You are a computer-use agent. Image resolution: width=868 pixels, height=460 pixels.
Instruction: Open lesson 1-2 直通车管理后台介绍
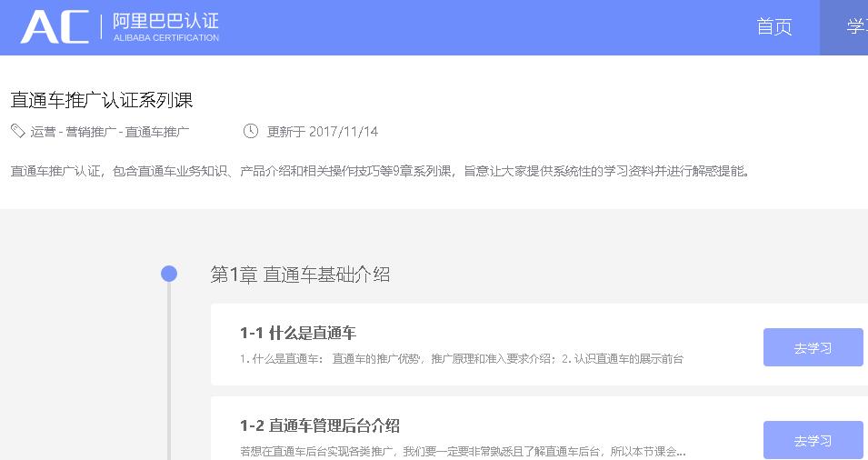(319, 425)
